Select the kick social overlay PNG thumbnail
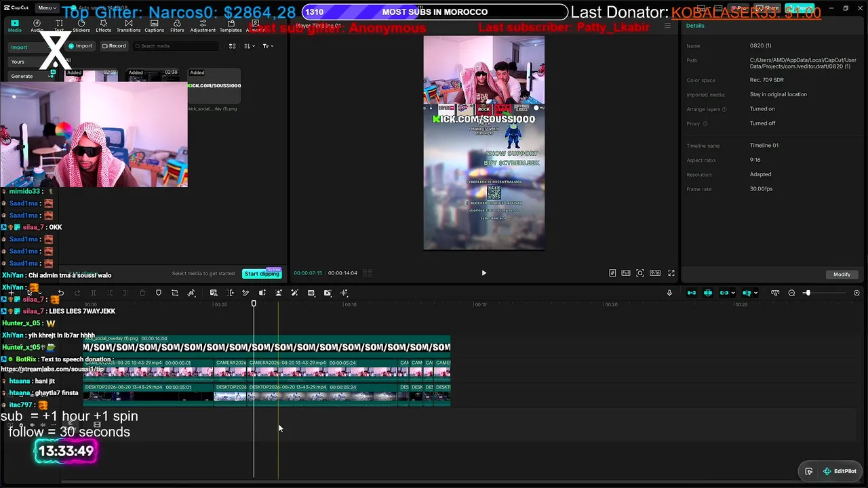 (x=214, y=86)
